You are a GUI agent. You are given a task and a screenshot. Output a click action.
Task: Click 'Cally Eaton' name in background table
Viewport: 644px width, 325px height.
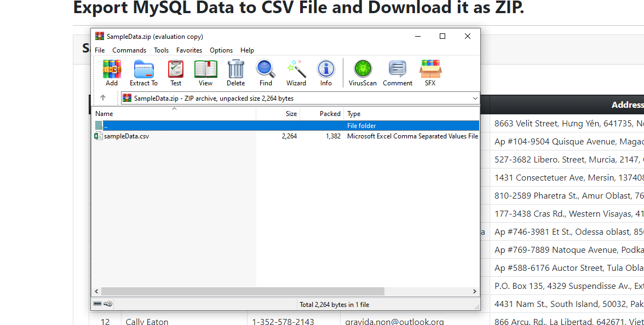coord(147,321)
